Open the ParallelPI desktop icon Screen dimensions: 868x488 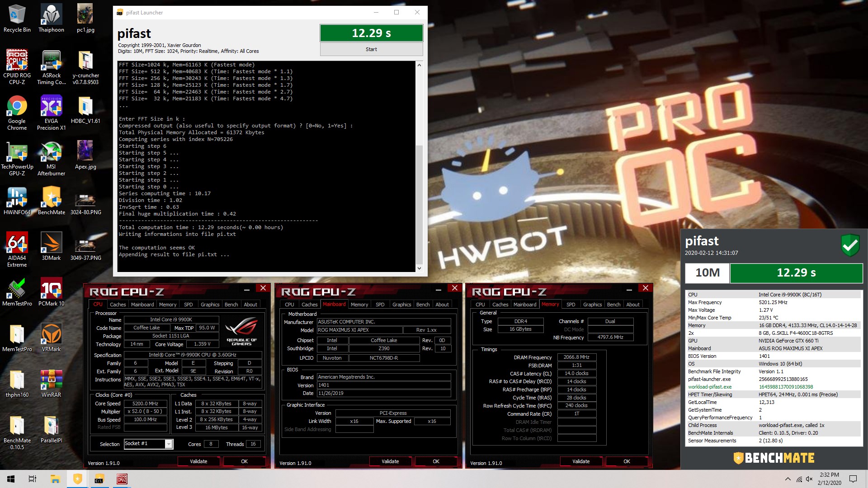click(x=51, y=429)
